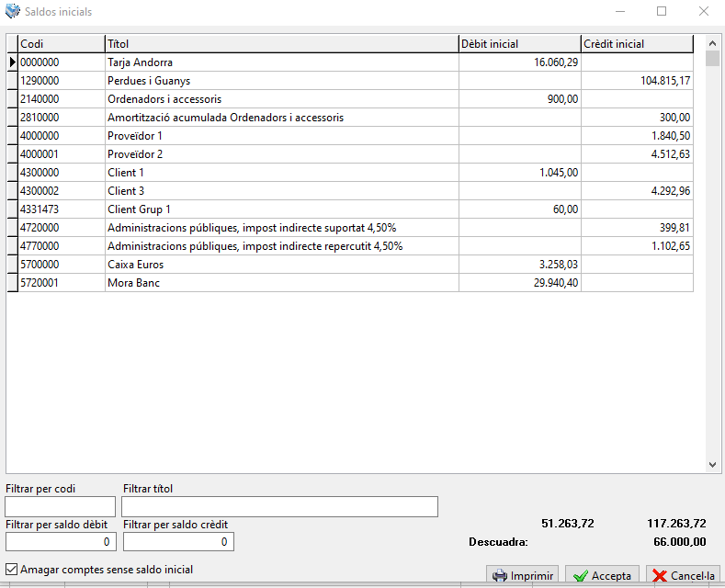
Task: Select the Mora Banc title cell
Action: click(282, 283)
